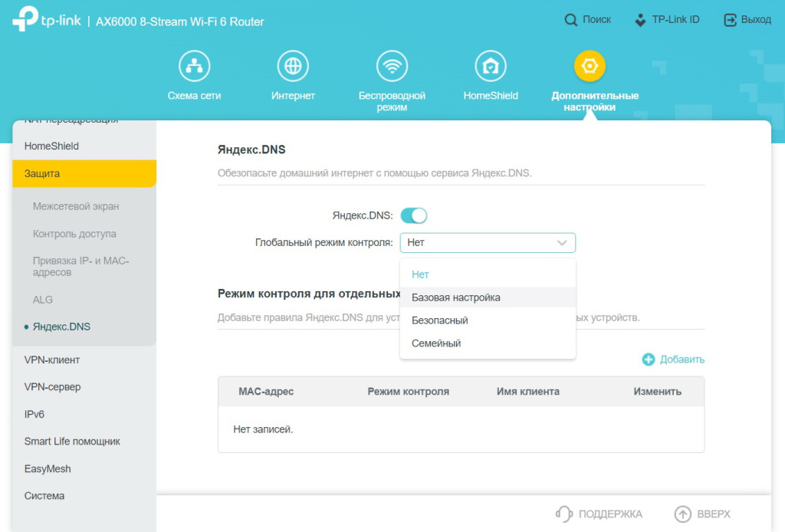Screen dimensions: 785x532
Task: Click the TP-Link ID label
Action: click(675, 19)
